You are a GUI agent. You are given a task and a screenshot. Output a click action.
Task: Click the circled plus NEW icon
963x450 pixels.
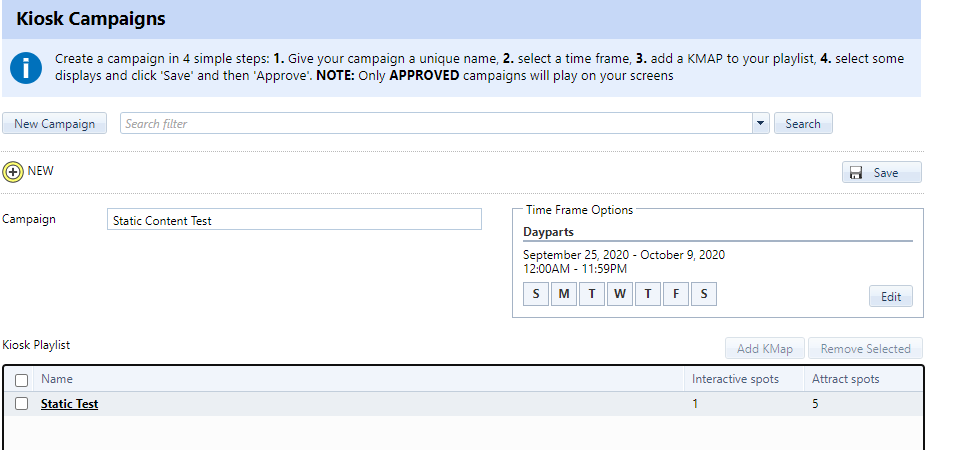(x=14, y=172)
